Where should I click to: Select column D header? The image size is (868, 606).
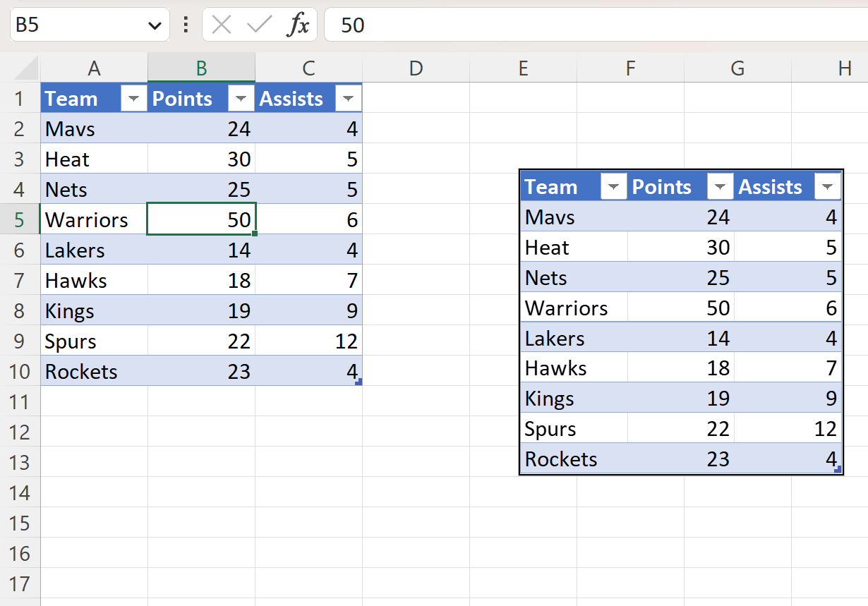(416, 68)
